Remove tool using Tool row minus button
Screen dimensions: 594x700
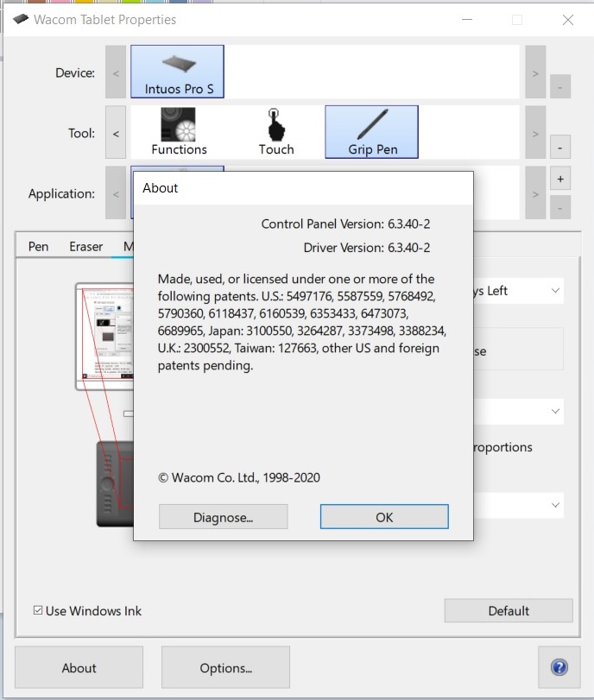(559, 147)
